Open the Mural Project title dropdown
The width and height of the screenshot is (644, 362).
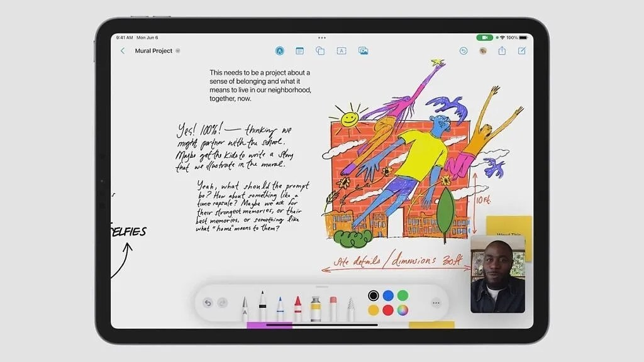click(x=178, y=51)
